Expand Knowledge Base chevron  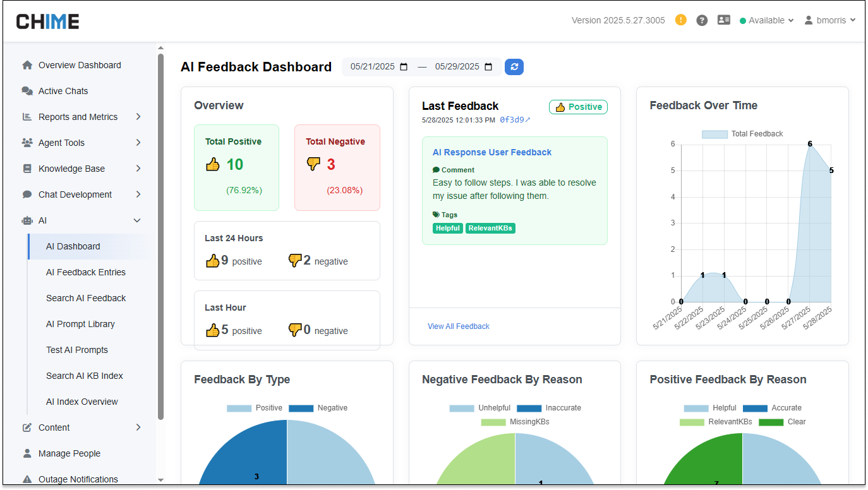click(x=138, y=169)
